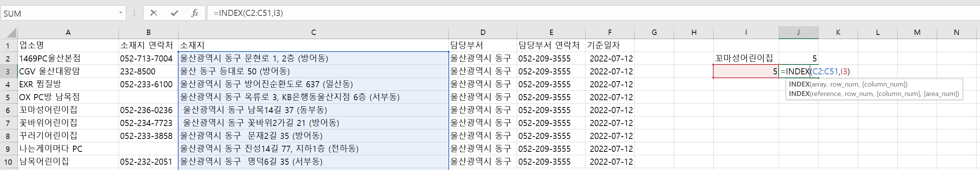The width and height of the screenshot is (980, 170).
Task: Select cell 나는게이머다 PC
Action: 68,149
